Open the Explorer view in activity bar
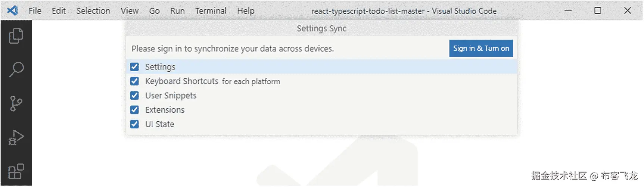Viewport: 644px width, 187px height. pos(16,36)
